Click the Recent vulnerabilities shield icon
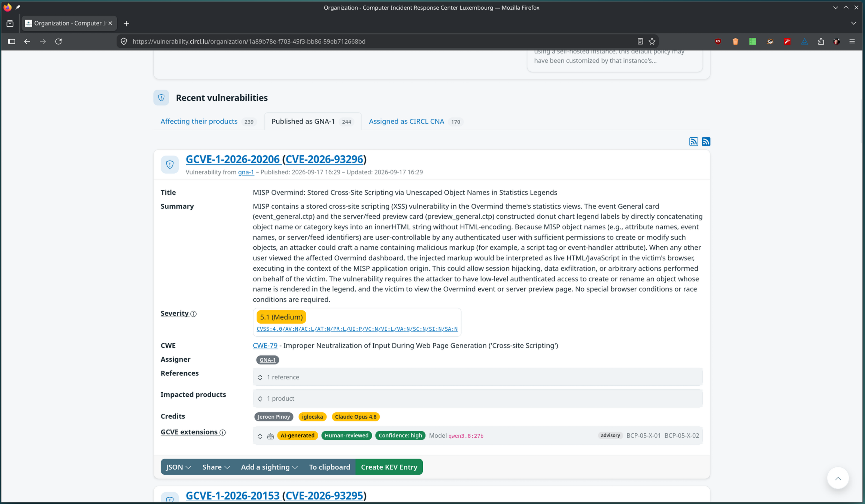Image resolution: width=865 pixels, height=504 pixels. click(x=161, y=98)
